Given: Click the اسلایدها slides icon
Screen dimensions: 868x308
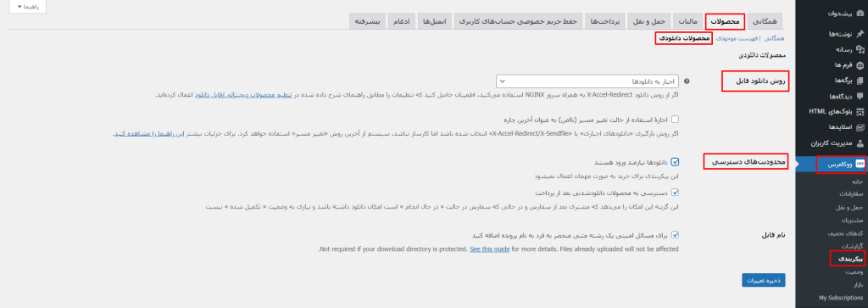Looking at the screenshot, I should [x=860, y=127].
